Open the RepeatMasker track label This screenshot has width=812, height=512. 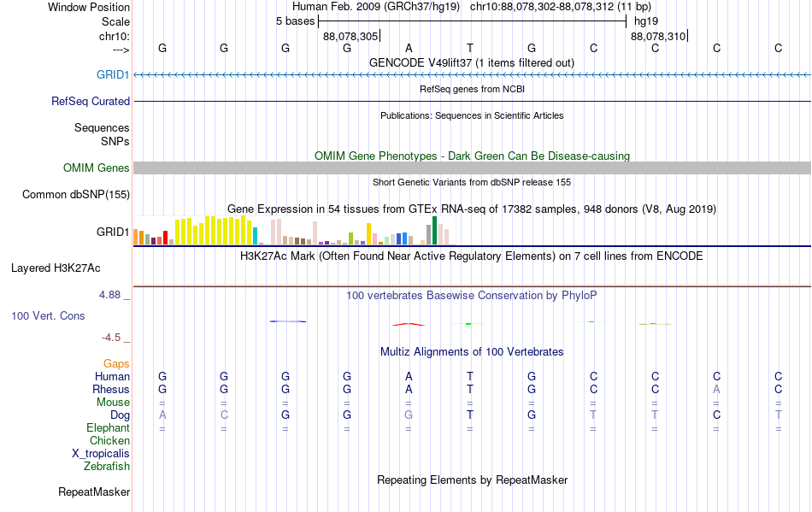[x=94, y=491]
